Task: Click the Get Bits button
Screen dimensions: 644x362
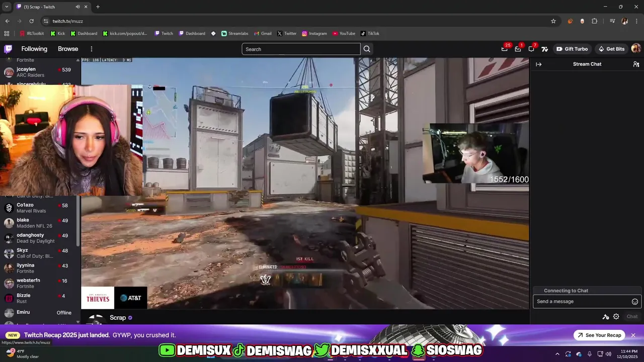Action: (611, 49)
